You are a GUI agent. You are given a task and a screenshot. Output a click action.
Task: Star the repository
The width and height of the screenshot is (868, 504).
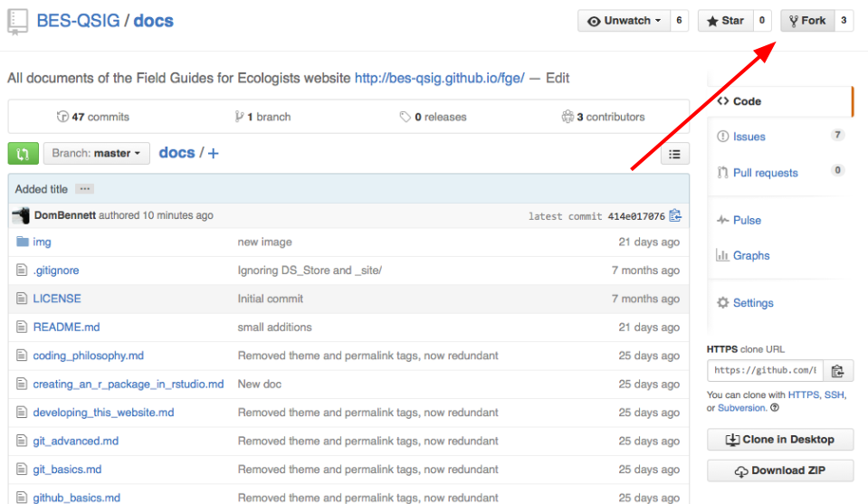tap(725, 21)
